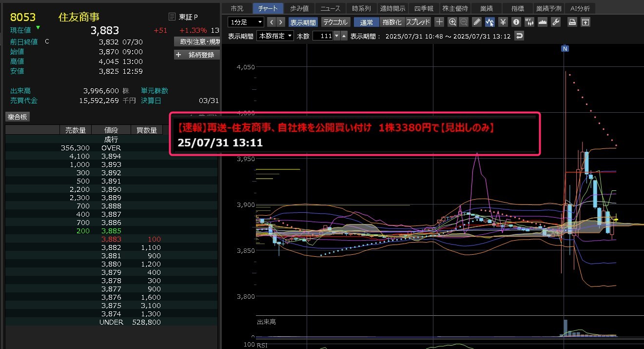Open the MY chart settings icon
Image resolution: width=644 pixels, height=349 pixels.
[x=529, y=22]
